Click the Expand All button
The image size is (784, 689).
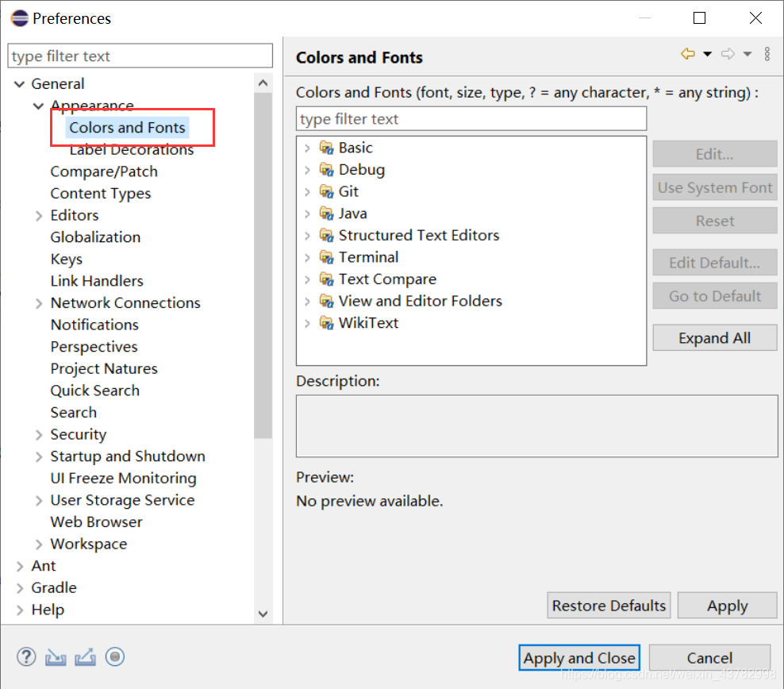coord(714,338)
